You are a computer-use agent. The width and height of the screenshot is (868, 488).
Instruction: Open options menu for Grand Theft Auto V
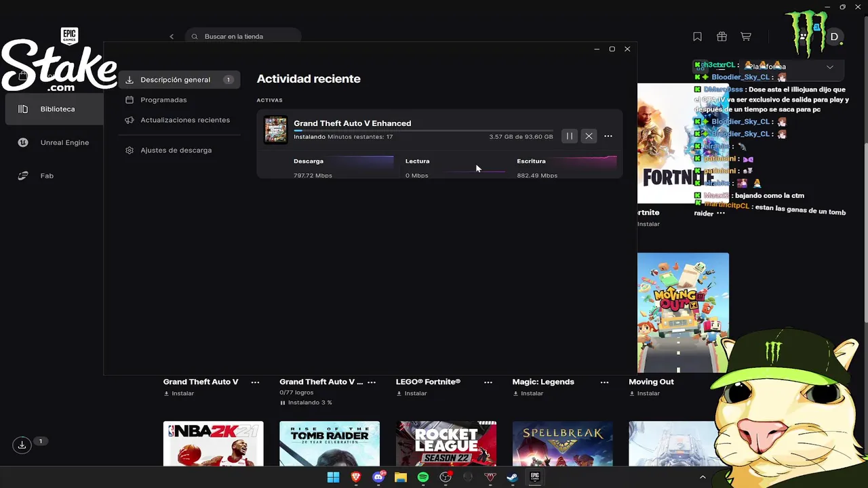click(x=255, y=382)
